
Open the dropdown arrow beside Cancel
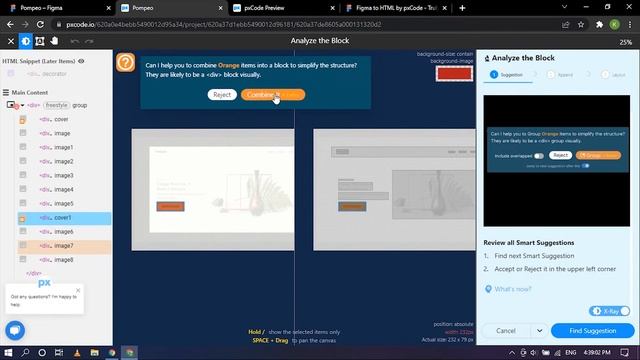[540, 331]
